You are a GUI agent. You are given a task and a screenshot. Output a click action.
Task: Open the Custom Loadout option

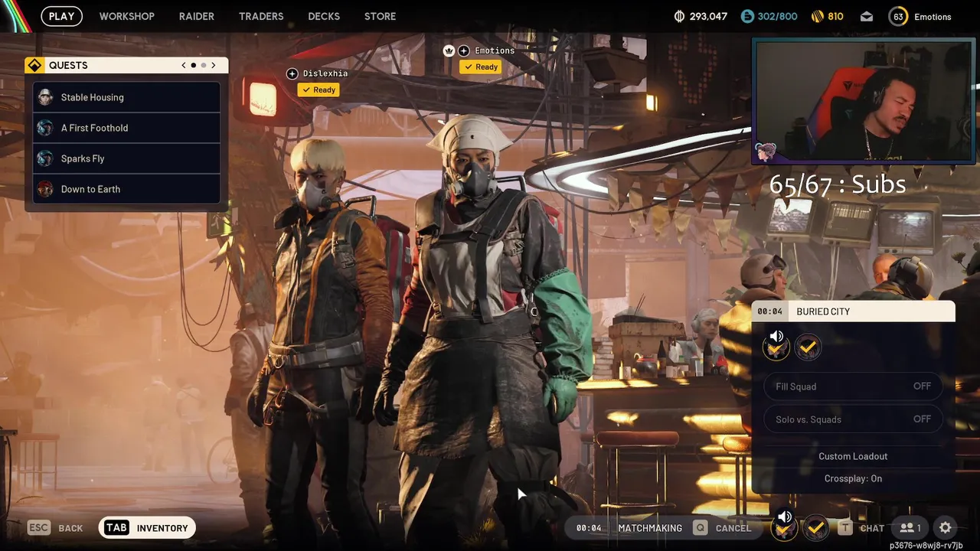(853, 456)
